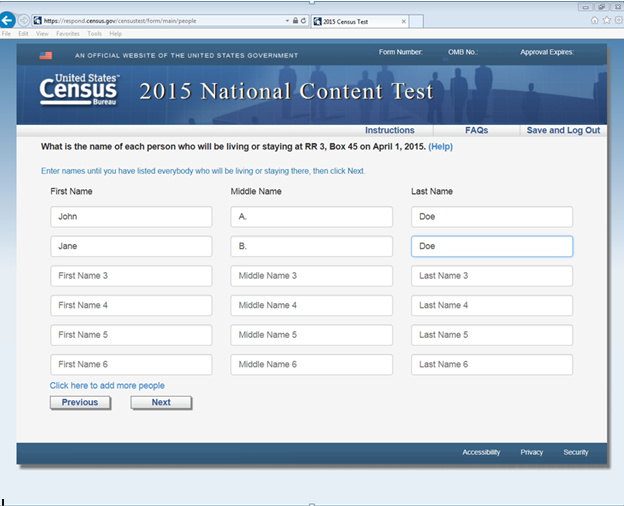The width and height of the screenshot is (624, 506).
Task: Open the Favorites menu
Action: 67,33
